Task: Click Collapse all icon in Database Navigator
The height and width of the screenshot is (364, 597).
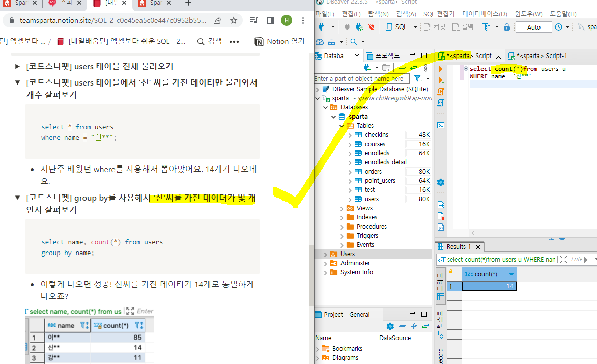Action: point(402,67)
